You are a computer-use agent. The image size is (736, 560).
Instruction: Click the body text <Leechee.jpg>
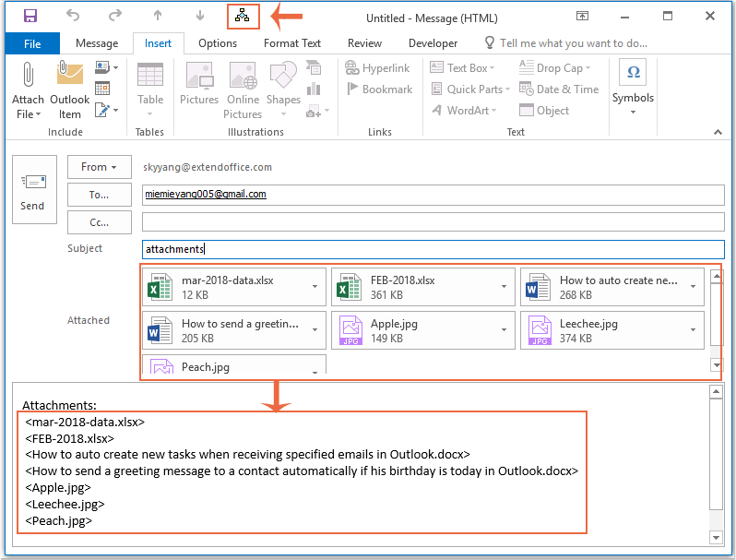tap(65, 504)
